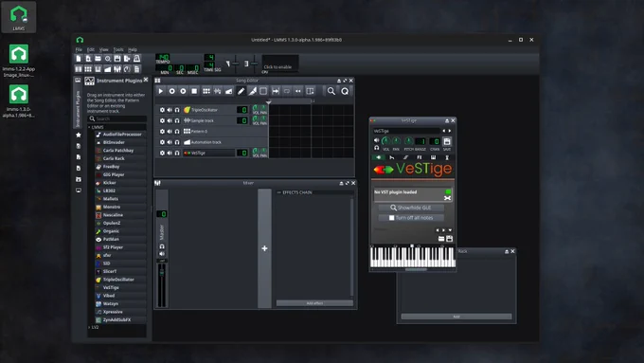Image resolution: width=644 pixels, height=363 pixels.
Task: Expand the LV2 plugin tree group
Action: 90,327
